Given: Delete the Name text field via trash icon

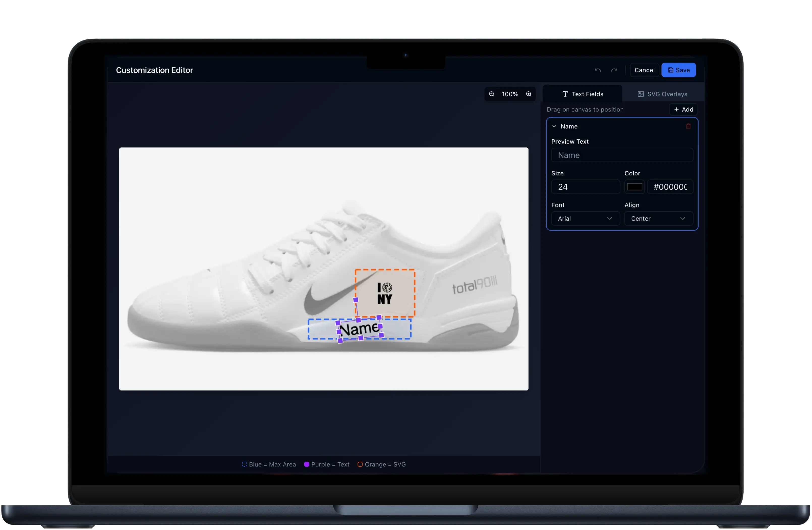Looking at the screenshot, I should point(688,126).
